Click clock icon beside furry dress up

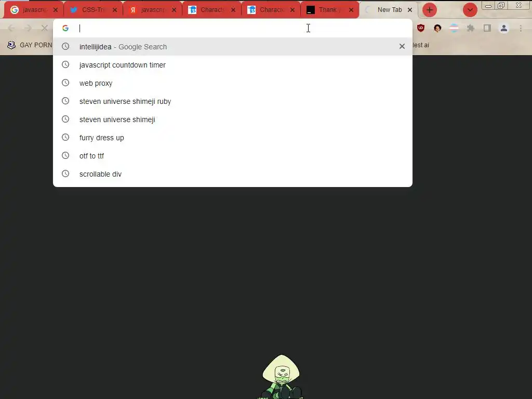[65, 137]
